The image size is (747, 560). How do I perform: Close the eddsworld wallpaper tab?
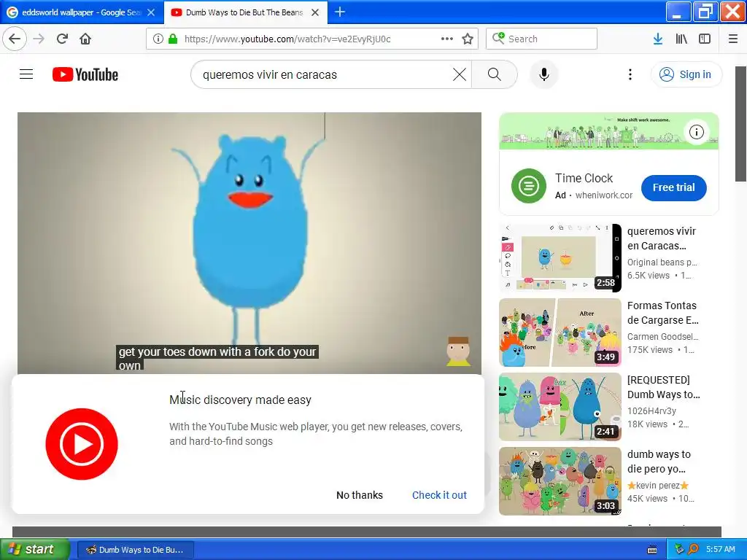click(151, 12)
